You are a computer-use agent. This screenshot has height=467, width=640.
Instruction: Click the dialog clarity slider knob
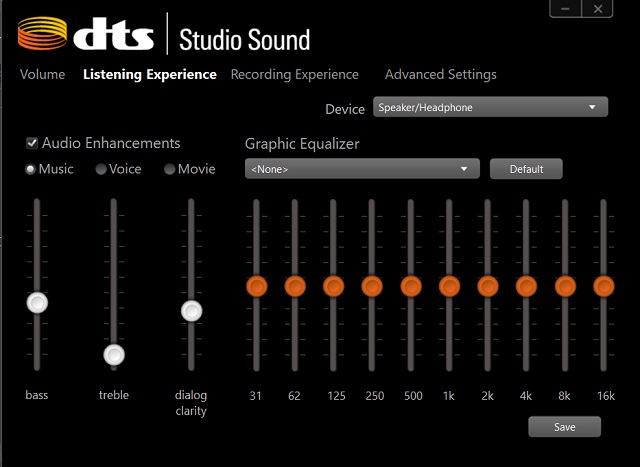[x=191, y=311]
